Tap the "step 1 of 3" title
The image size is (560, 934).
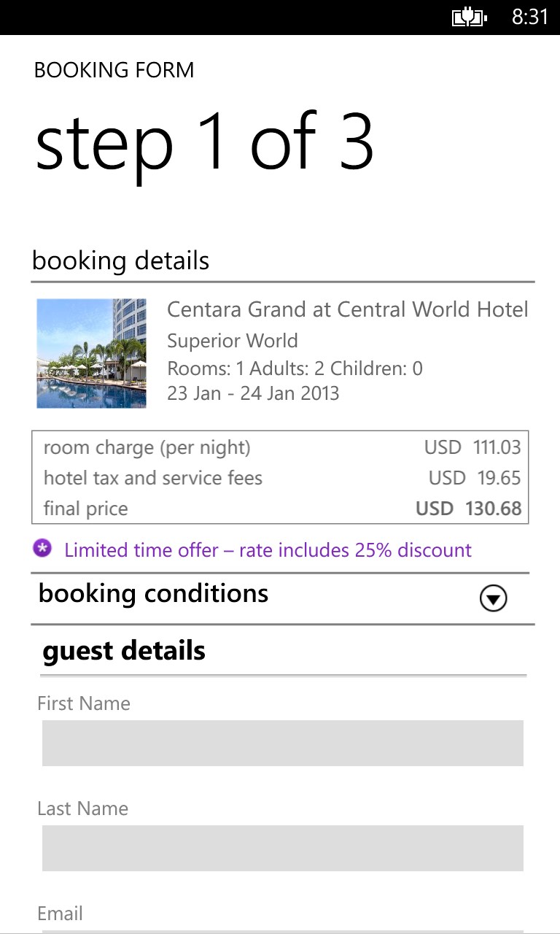pos(204,144)
